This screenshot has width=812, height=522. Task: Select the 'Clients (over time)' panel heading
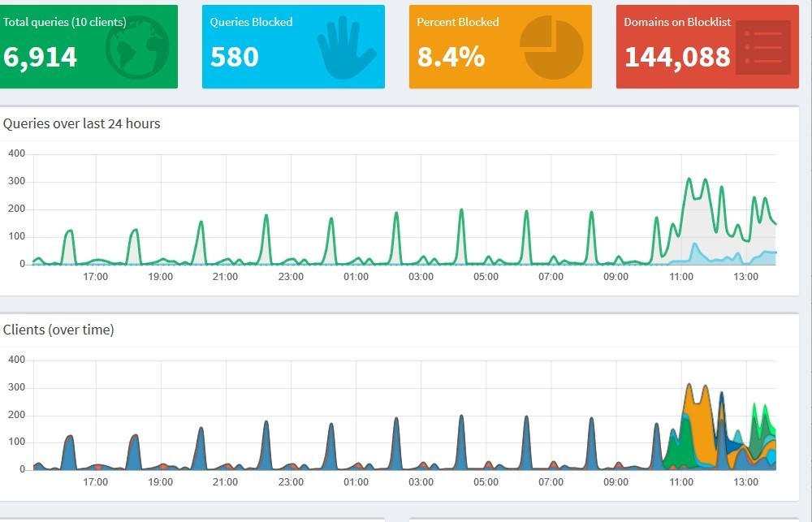click(58, 330)
